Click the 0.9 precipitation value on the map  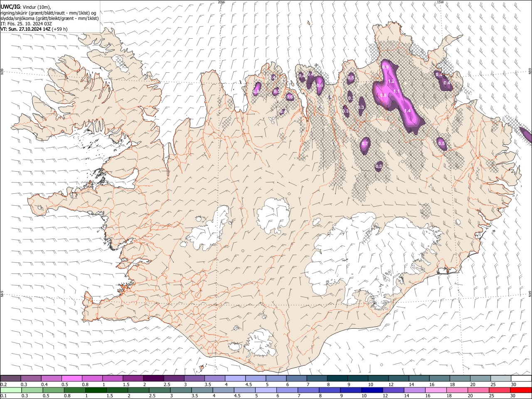pyautogui.click(x=385, y=67)
